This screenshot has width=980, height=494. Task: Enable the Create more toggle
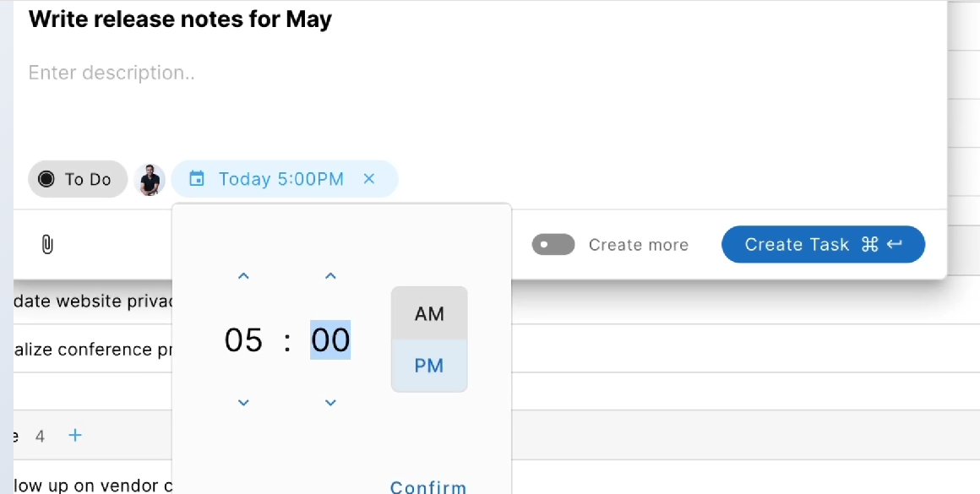pyautogui.click(x=553, y=245)
